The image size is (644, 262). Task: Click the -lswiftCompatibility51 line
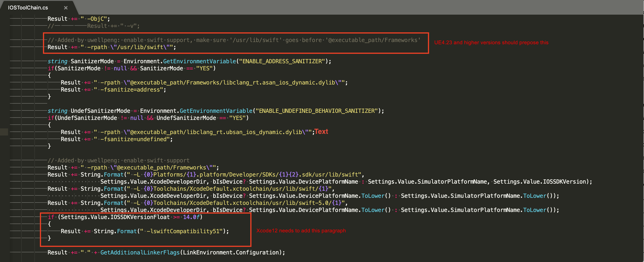(145, 231)
